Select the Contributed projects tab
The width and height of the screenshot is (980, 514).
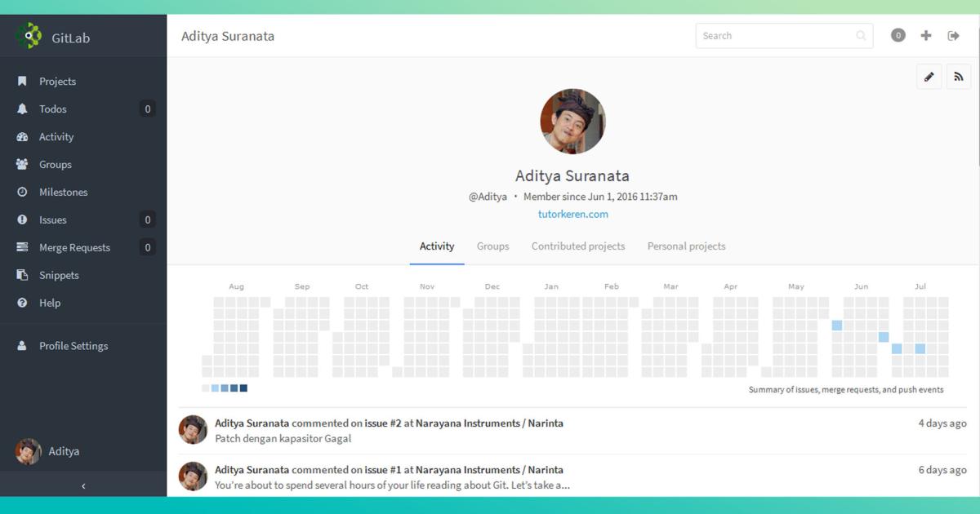pos(578,246)
